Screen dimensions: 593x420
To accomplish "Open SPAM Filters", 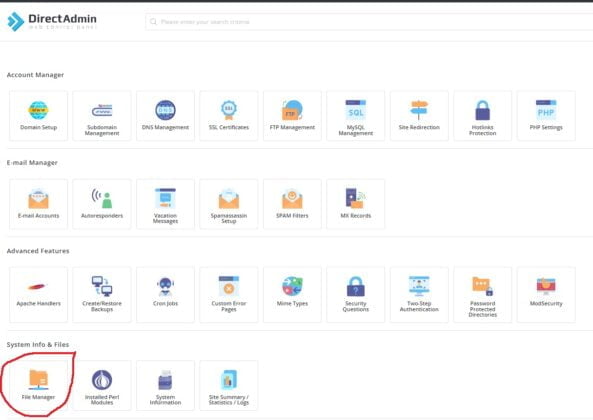I will (x=292, y=204).
